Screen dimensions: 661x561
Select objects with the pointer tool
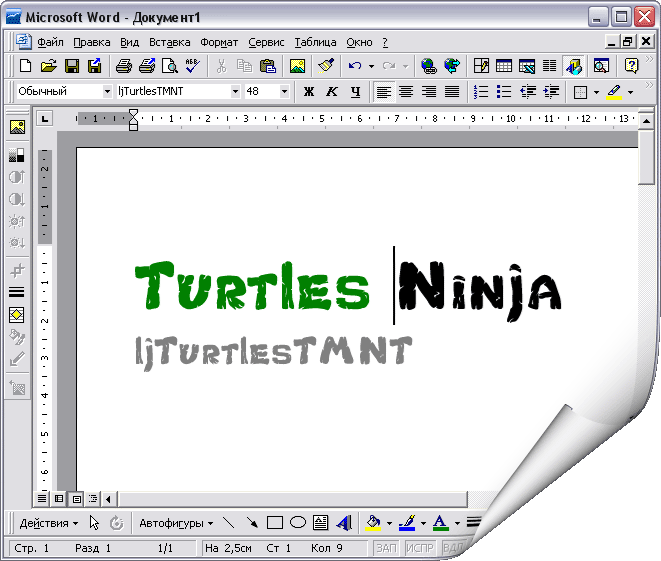pyautogui.click(x=94, y=523)
